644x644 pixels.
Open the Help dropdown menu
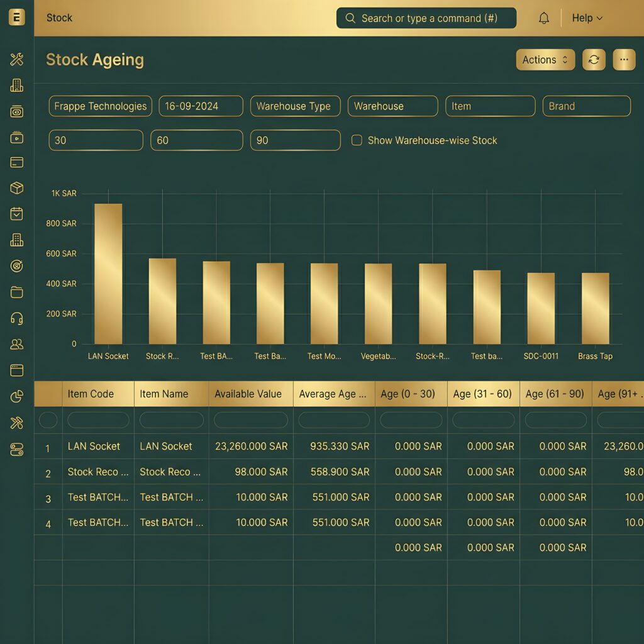tap(587, 18)
